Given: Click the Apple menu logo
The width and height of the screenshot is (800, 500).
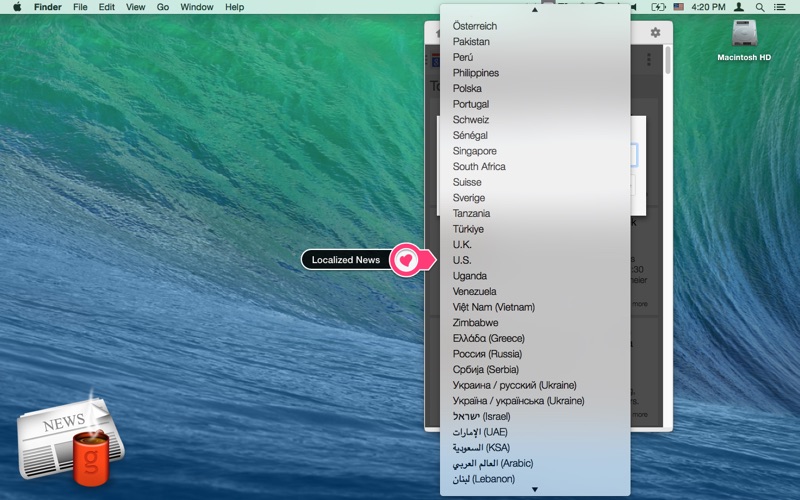Looking at the screenshot, I should click(17, 7).
